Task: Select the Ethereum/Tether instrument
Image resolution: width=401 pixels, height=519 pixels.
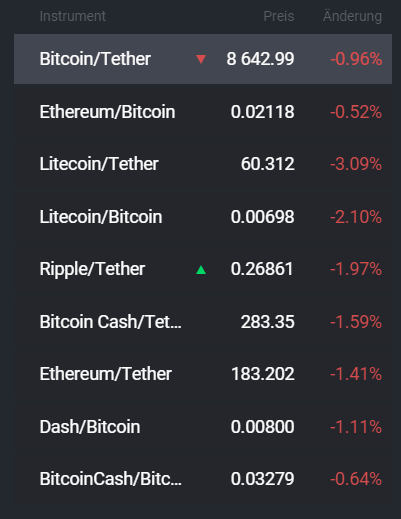Action: tap(203, 374)
